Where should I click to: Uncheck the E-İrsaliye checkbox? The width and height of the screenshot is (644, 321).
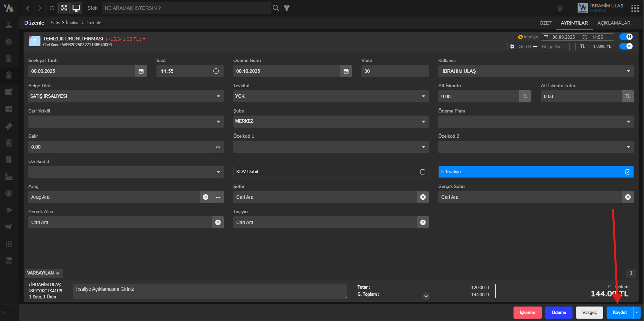627,172
